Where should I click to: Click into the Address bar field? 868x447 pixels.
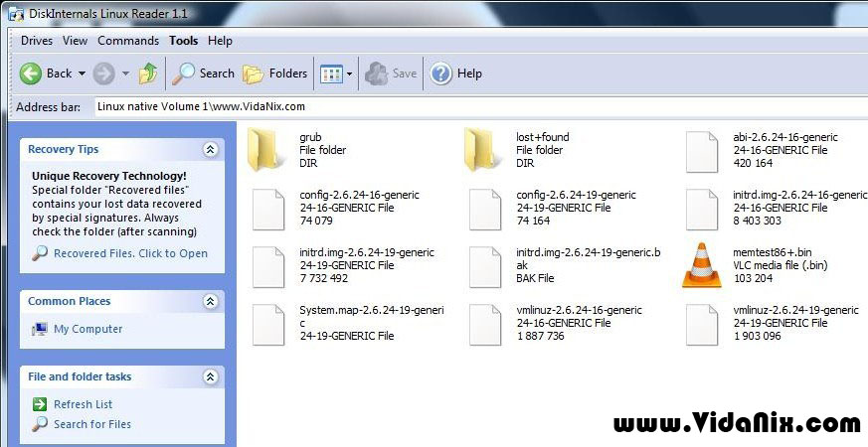[480, 106]
